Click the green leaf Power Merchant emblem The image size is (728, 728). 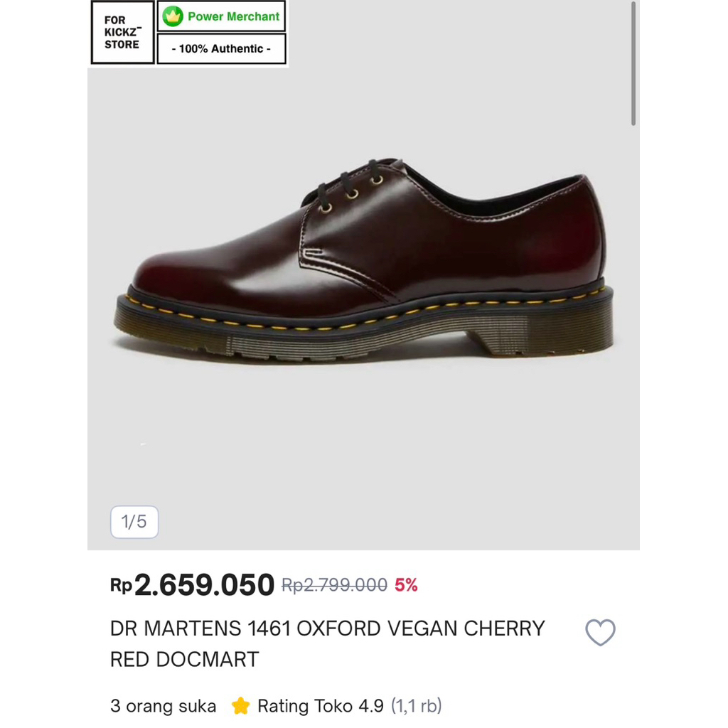click(x=171, y=16)
